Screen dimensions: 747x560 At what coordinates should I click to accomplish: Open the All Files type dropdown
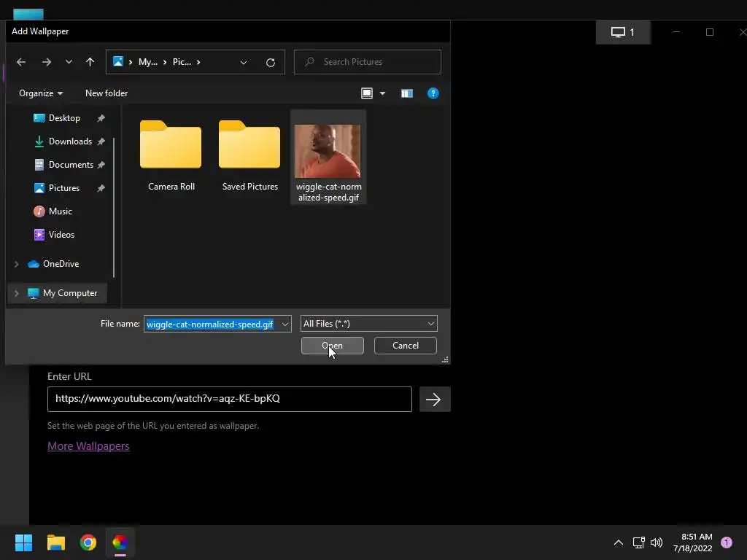(x=368, y=324)
